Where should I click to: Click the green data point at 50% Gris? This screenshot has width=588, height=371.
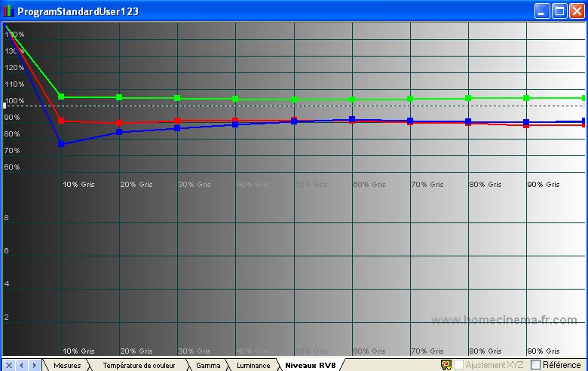point(294,100)
